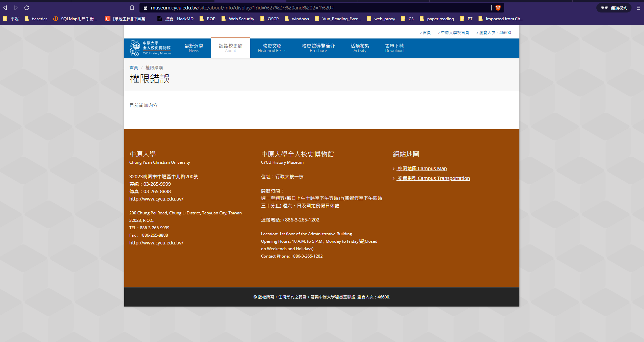Open 校園地圖 Campus Map link
The height and width of the screenshot is (342, 644).
tap(422, 168)
